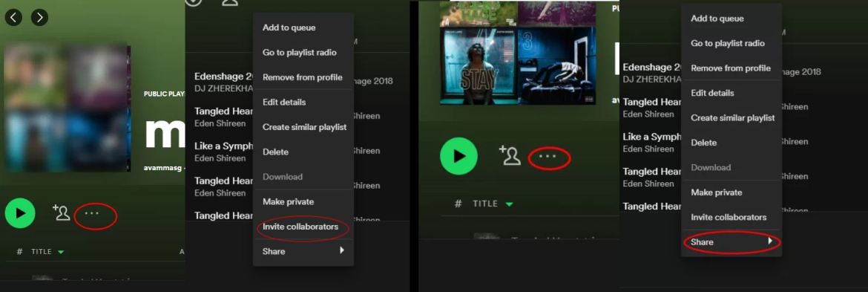Viewport: 868px width, 292px height.
Task: Click invite-collaborator icon beside blurred-cover playlist's play button
Action: (62, 212)
